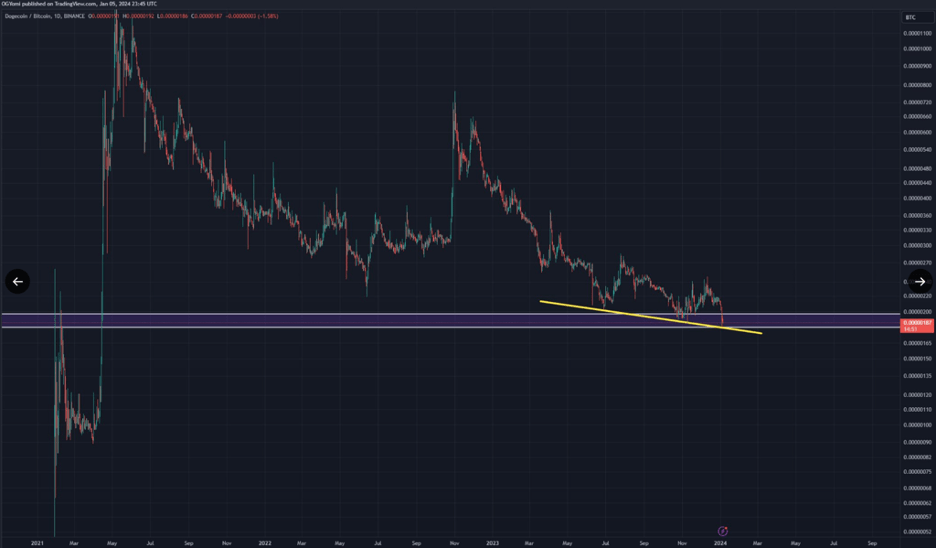The width and height of the screenshot is (936, 548).
Task: Click the OGYomi published on TradingView.com caption
Action: tap(79, 4)
